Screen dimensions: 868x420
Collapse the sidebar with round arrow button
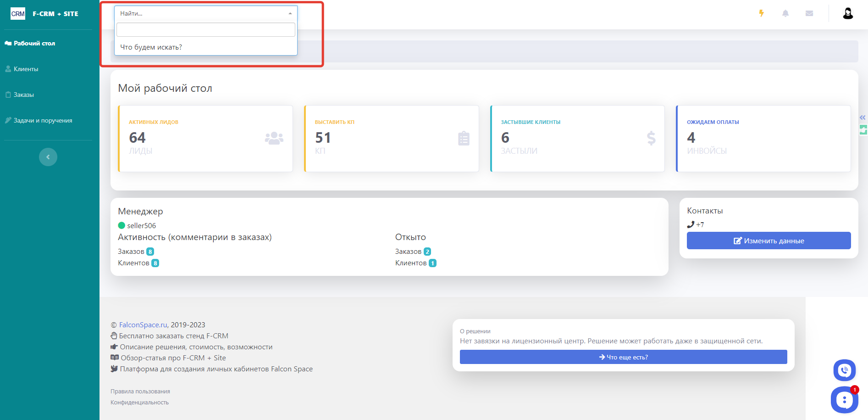pos(48,157)
